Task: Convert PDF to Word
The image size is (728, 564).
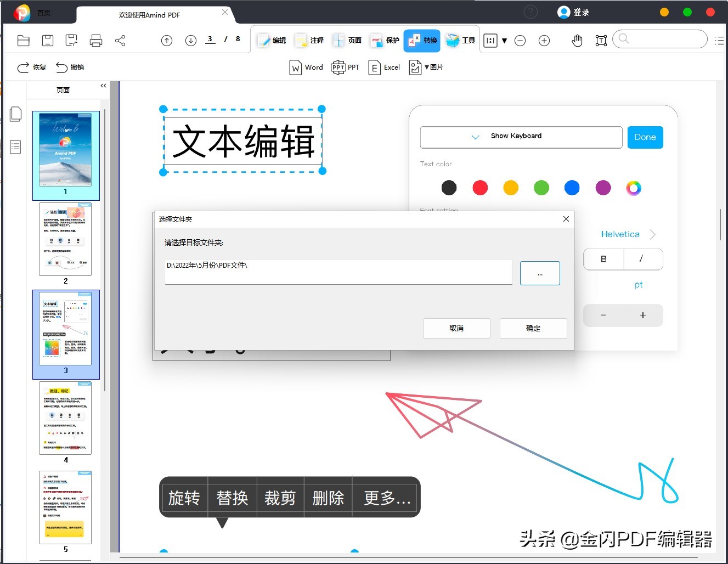Action: point(306,67)
